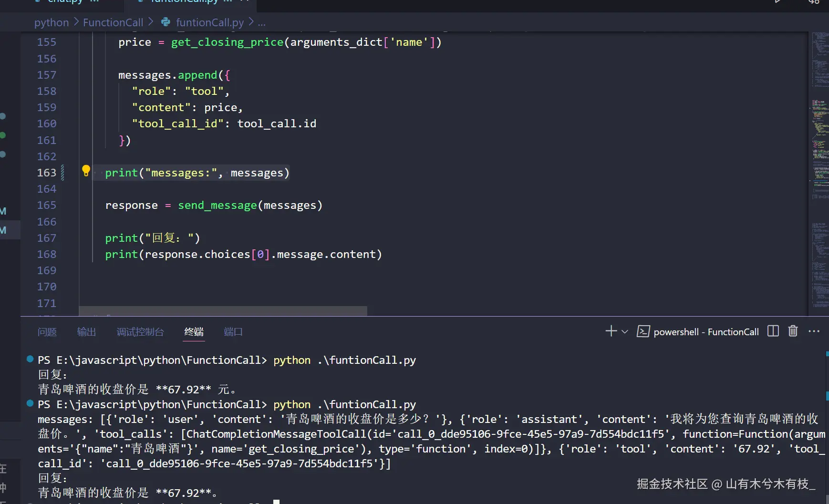Viewport: 829px width, 504px height.
Task: Split the terminal panel
Action: [773, 331]
